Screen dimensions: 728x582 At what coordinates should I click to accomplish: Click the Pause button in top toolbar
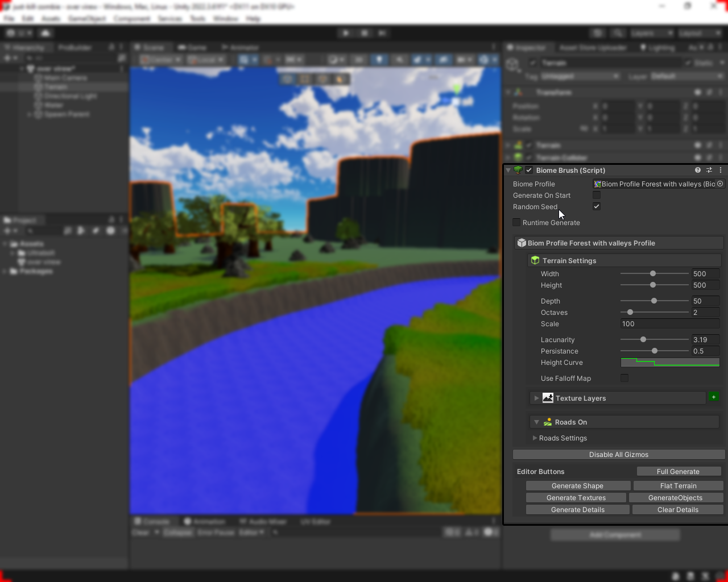tap(365, 33)
